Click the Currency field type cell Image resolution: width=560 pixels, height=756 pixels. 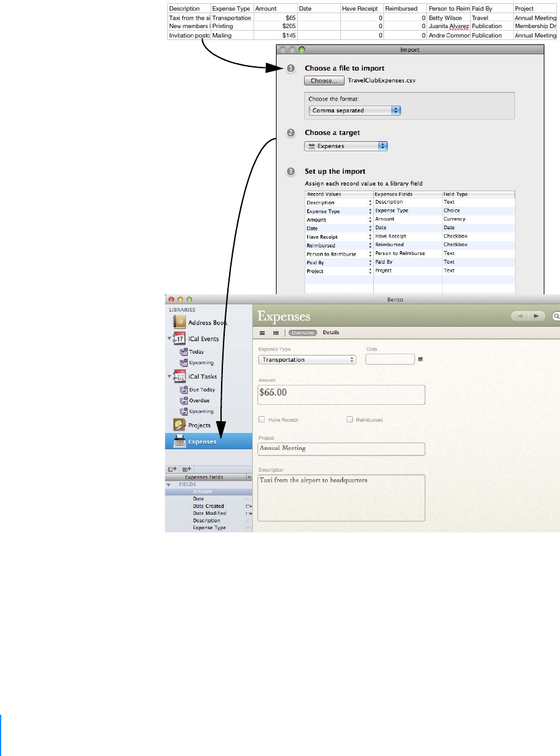(478, 219)
